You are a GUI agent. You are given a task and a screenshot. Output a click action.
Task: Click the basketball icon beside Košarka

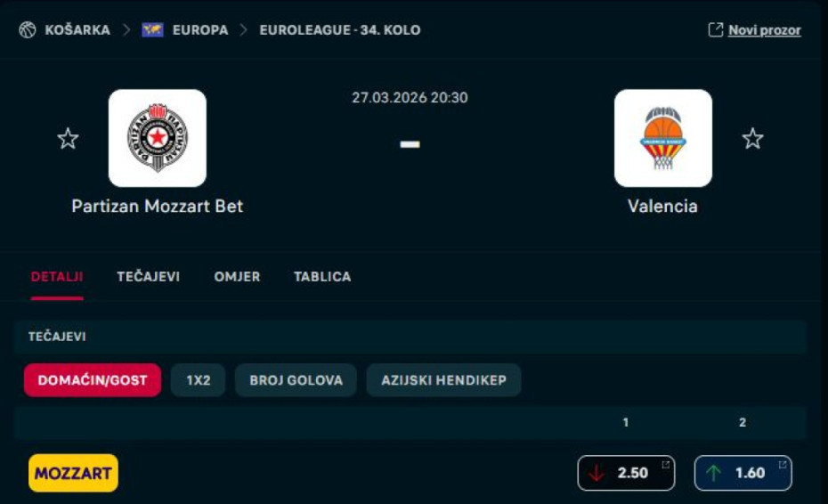pyautogui.click(x=28, y=30)
